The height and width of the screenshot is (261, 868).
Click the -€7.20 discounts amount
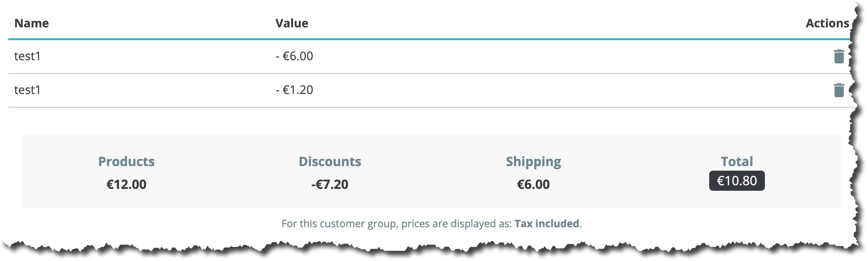pyautogui.click(x=329, y=184)
